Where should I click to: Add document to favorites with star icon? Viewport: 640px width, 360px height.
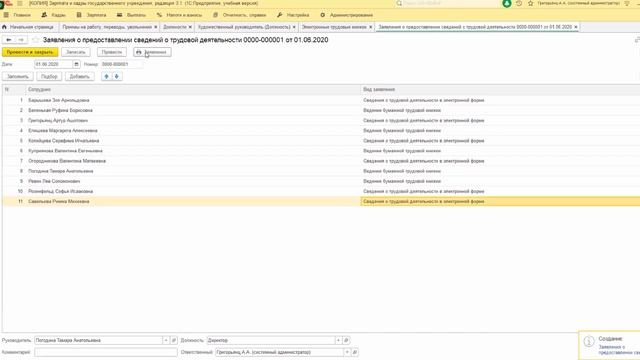click(x=36, y=40)
